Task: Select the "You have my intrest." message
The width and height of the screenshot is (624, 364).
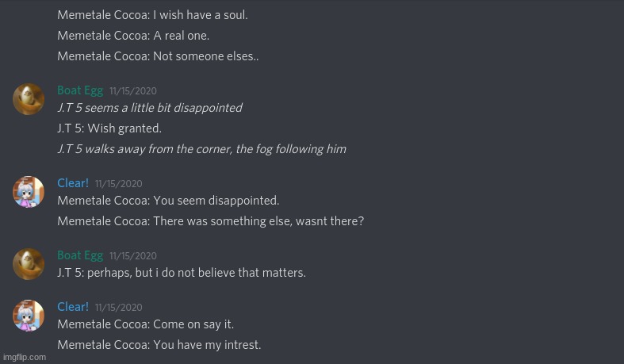Action: click(x=159, y=345)
